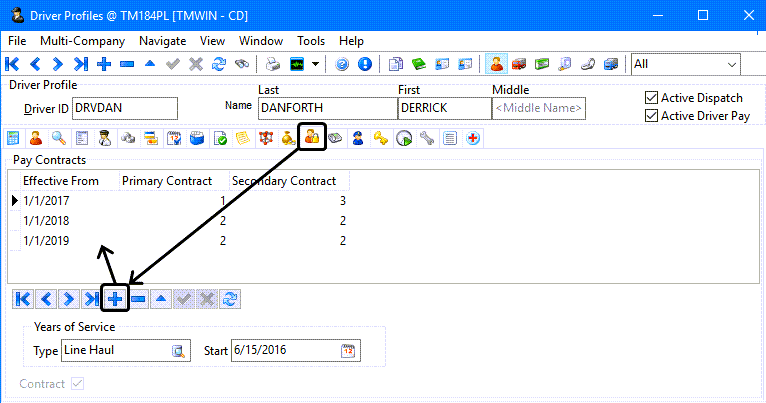The height and width of the screenshot is (403, 766).
Task: Open the calculator grid tab icon
Action: point(13,138)
